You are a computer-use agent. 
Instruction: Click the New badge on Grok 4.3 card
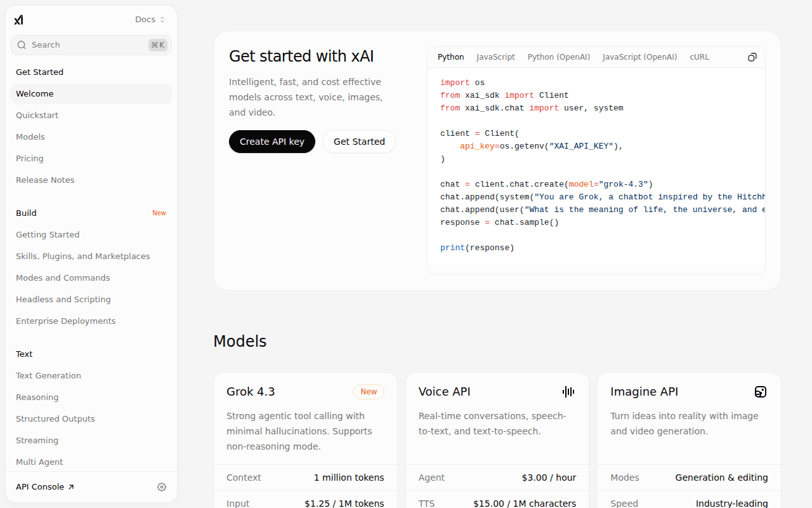click(369, 392)
